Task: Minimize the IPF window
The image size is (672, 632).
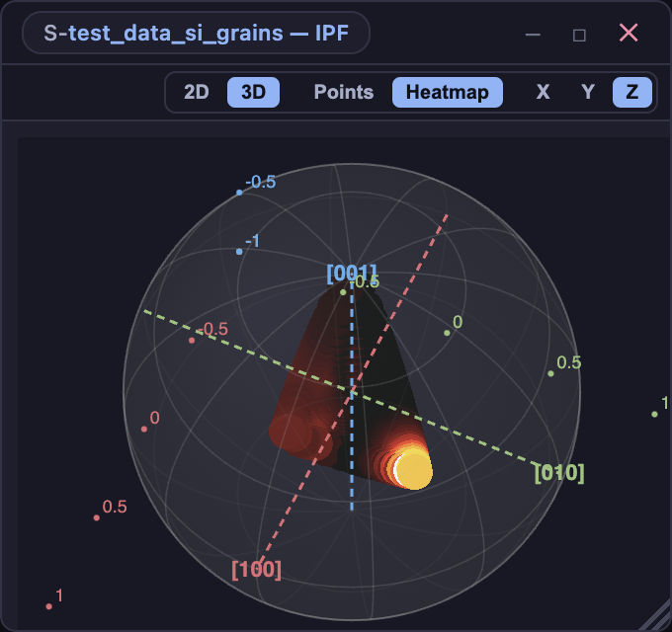Action: click(533, 35)
